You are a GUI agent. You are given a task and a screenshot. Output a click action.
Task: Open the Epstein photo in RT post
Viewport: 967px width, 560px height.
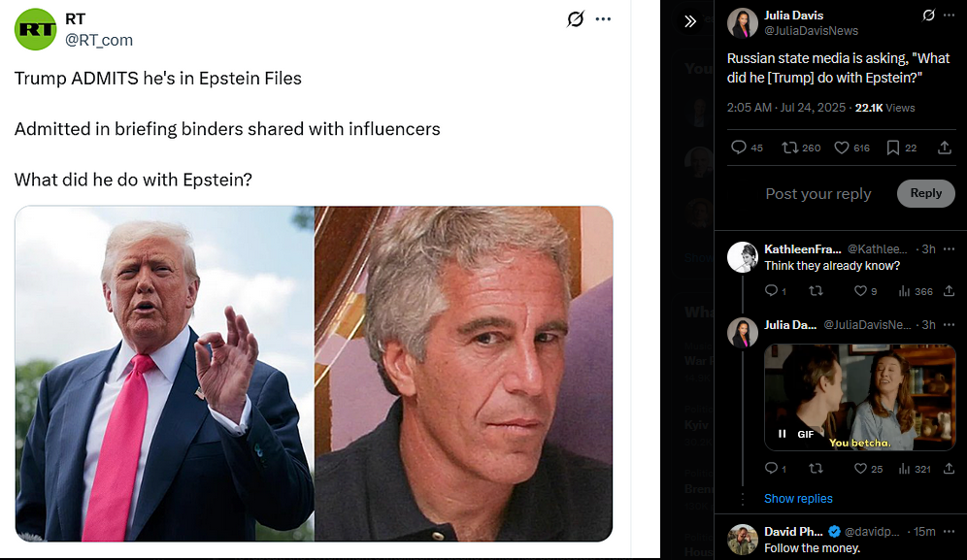[x=464, y=374]
